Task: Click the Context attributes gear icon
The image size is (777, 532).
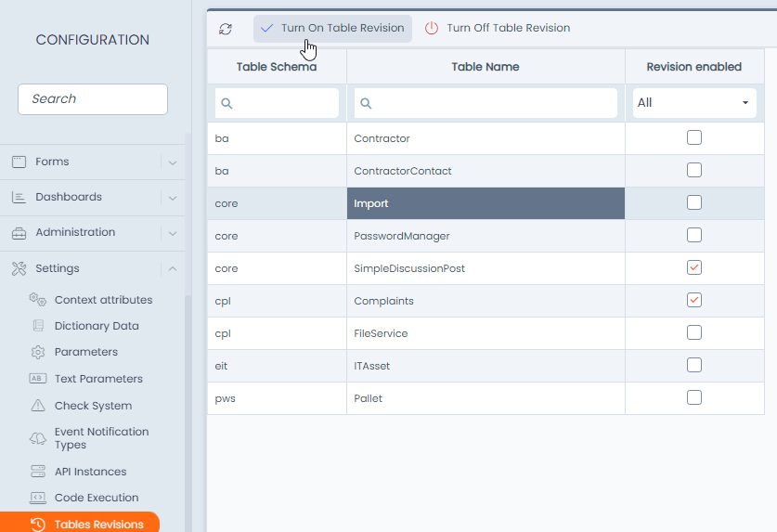Action: pyautogui.click(x=38, y=300)
